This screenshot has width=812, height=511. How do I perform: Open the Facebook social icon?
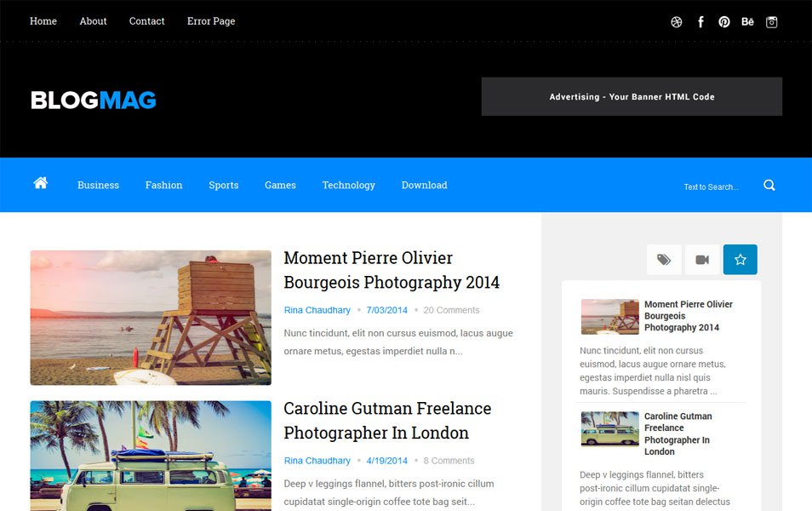700,22
